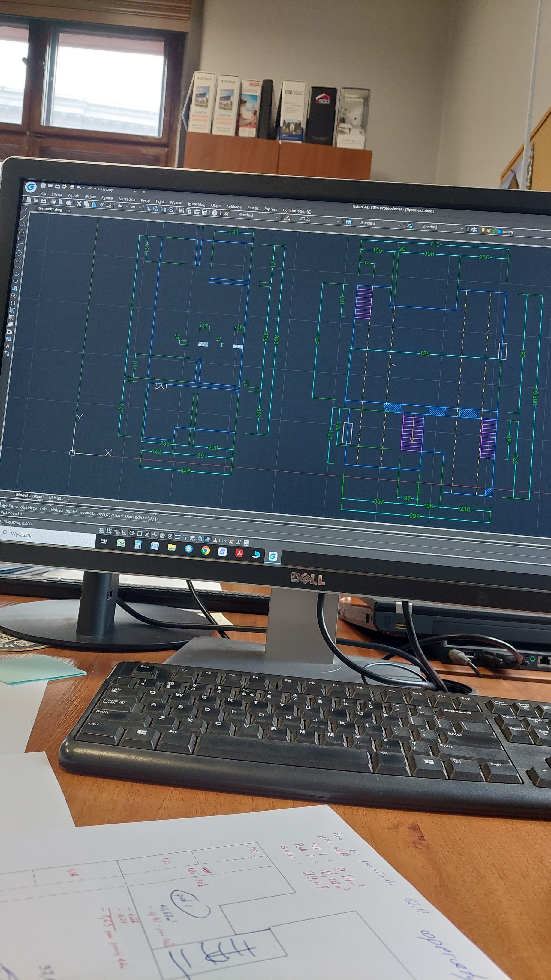
Task: Add a new layout with plus tab
Action: [68, 498]
